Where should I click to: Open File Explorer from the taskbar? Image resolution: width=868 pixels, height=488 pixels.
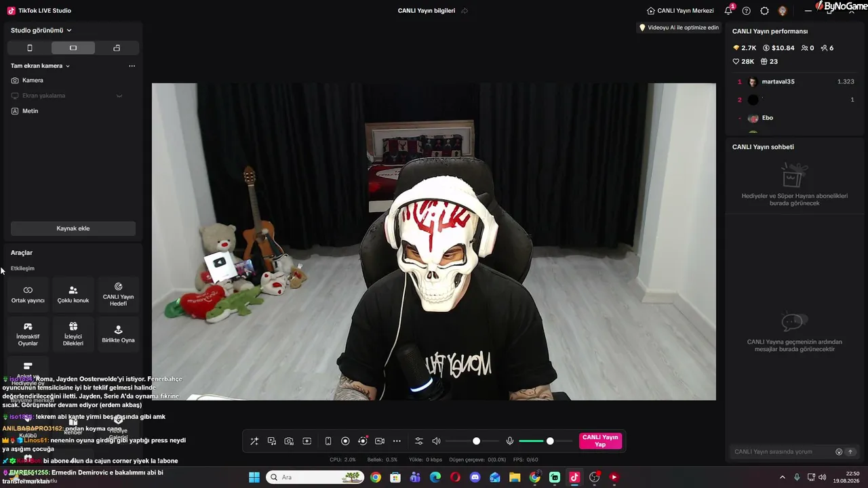(x=515, y=477)
